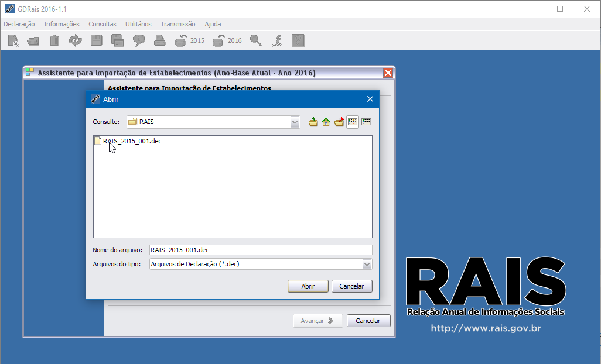Click the 2016 import toolbar icon
The width and height of the screenshot is (601, 364).
227,40
